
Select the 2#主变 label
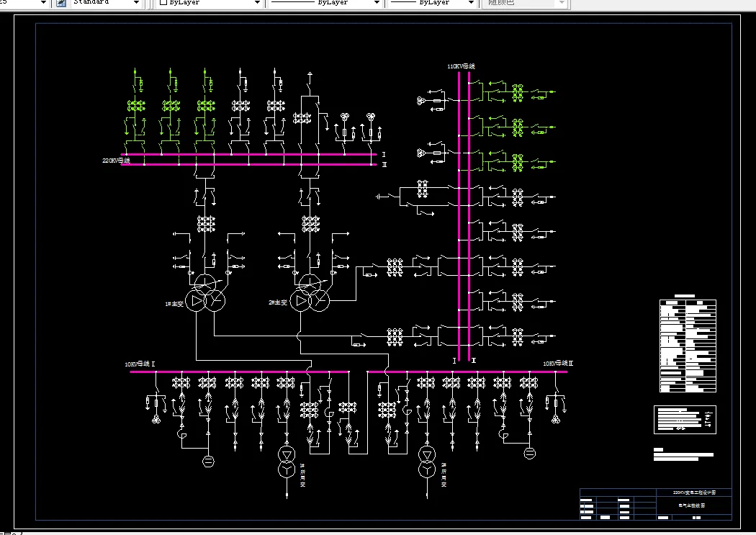(278, 302)
